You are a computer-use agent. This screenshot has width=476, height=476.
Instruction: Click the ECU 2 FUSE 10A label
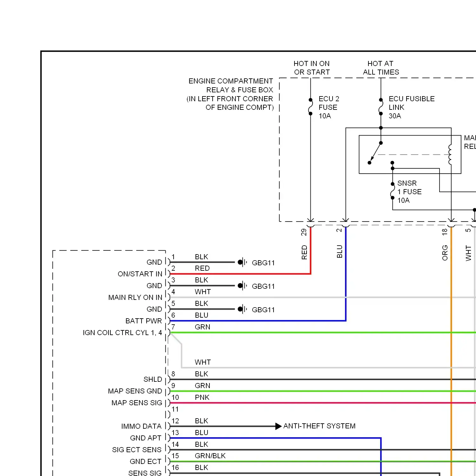(x=329, y=107)
